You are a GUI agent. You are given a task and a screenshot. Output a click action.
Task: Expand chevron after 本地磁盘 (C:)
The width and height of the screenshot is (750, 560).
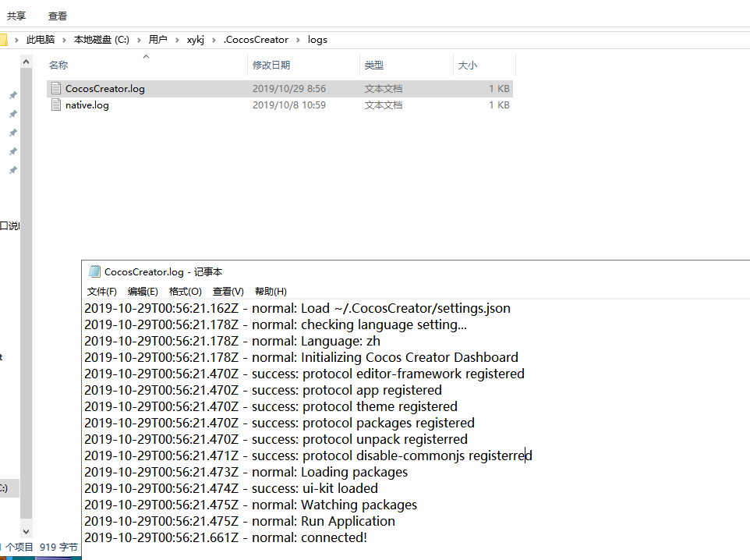point(139,40)
